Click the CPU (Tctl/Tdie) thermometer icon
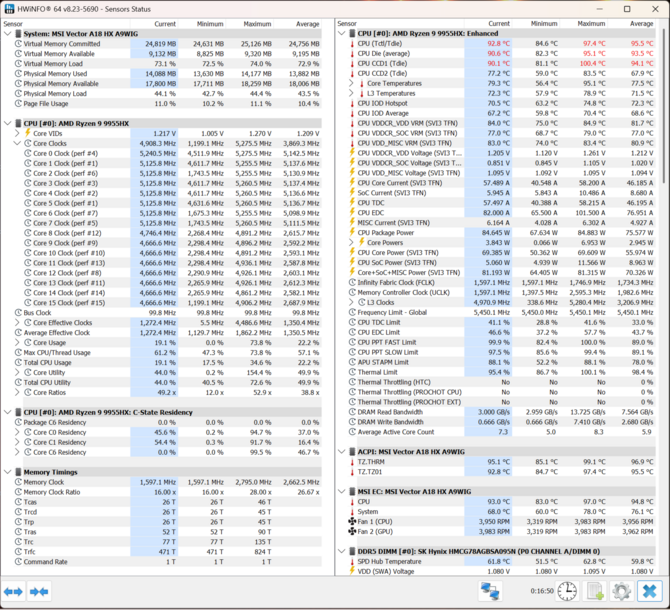Screen dimensions: 670x610 coord(352,44)
